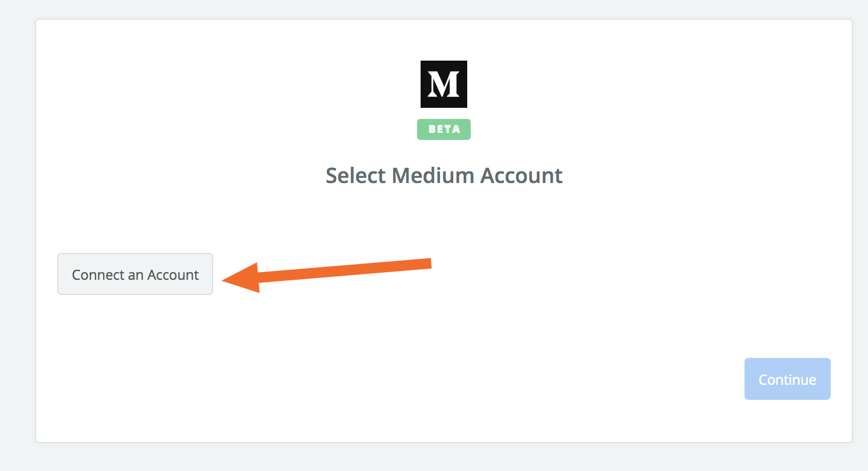868x471 pixels.
Task: Click the white M letter in logo
Action: [444, 85]
